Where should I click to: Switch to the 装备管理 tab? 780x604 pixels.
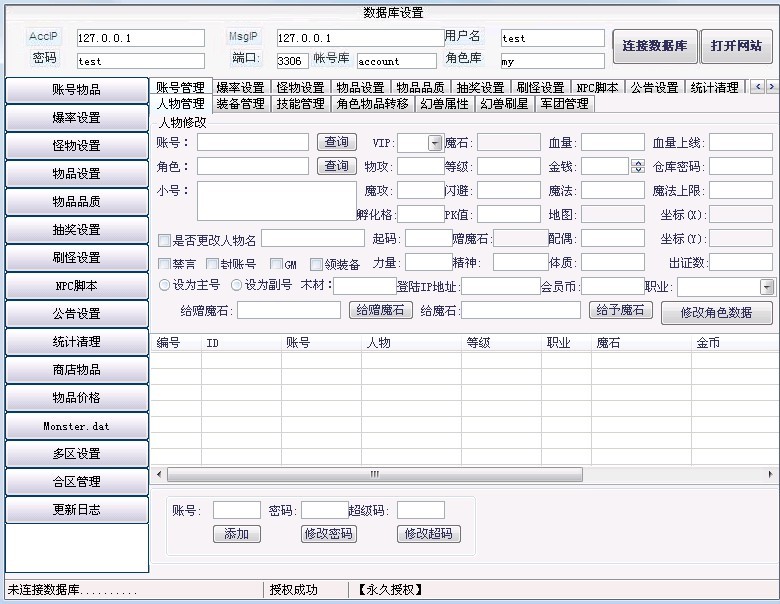coord(240,104)
